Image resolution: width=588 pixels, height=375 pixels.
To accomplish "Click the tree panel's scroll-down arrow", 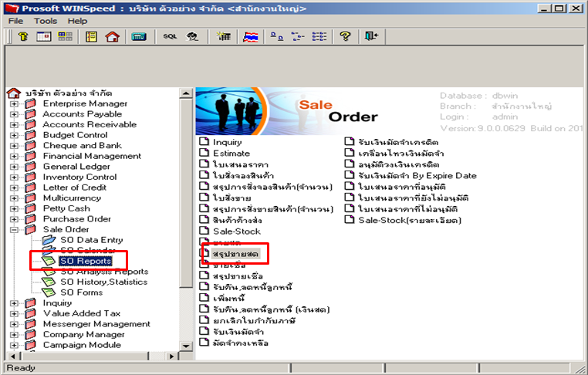I will tap(186, 346).
